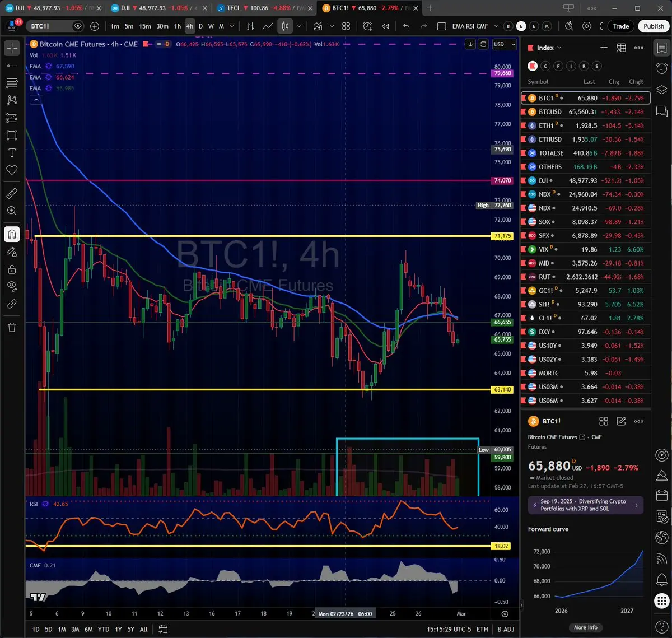
Task: Select the zoom in tool
Action: [12, 211]
